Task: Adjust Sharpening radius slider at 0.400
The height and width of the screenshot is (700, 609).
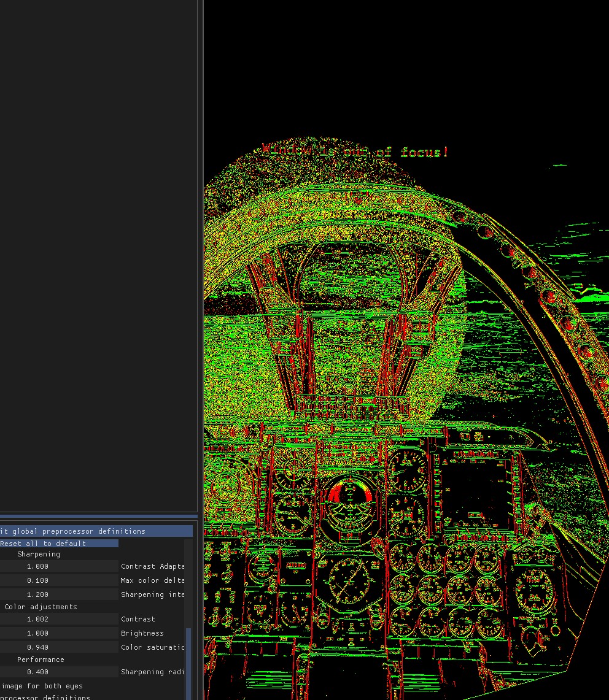Action: (x=59, y=672)
